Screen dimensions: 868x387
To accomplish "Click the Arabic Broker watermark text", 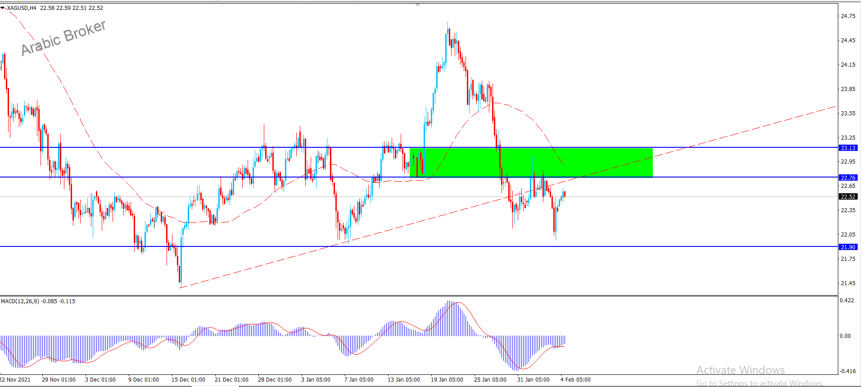I will 63,38.
